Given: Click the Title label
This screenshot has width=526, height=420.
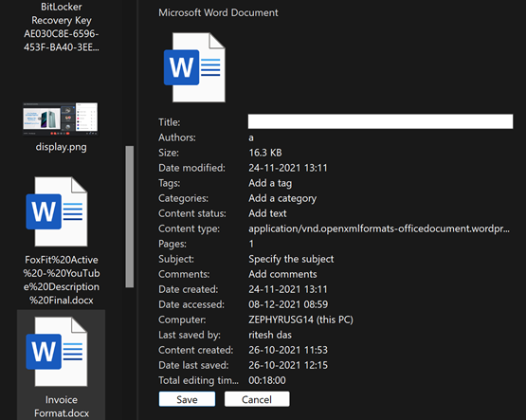Looking at the screenshot, I should 169,122.
